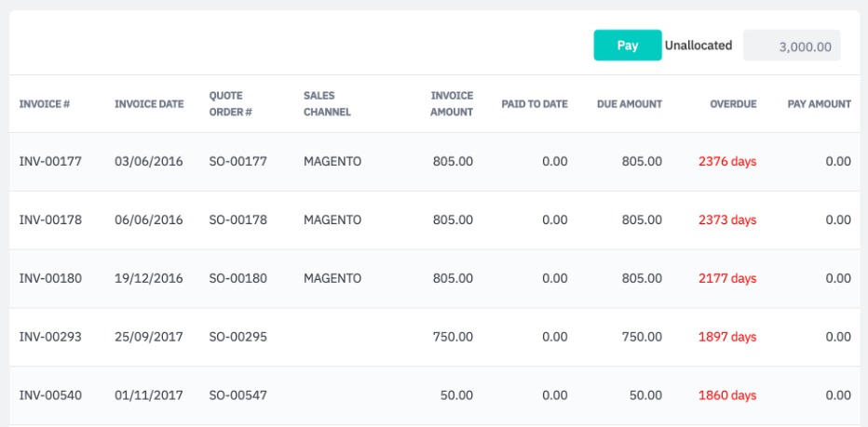The height and width of the screenshot is (427, 868).
Task: Click the Unallocated amount field
Action: 792,46
